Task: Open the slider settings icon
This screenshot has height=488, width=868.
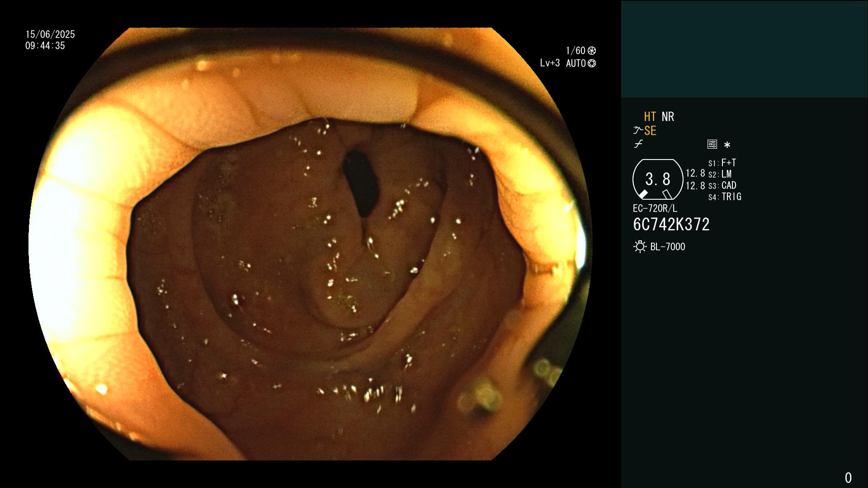Action: (712, 144)
